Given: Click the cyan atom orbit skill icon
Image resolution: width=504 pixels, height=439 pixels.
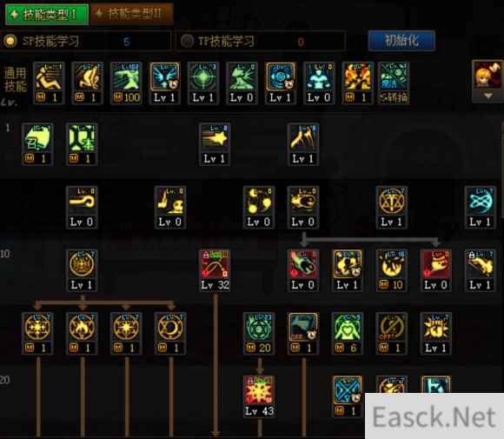Looking at the screenshot, I should [481, 207].
